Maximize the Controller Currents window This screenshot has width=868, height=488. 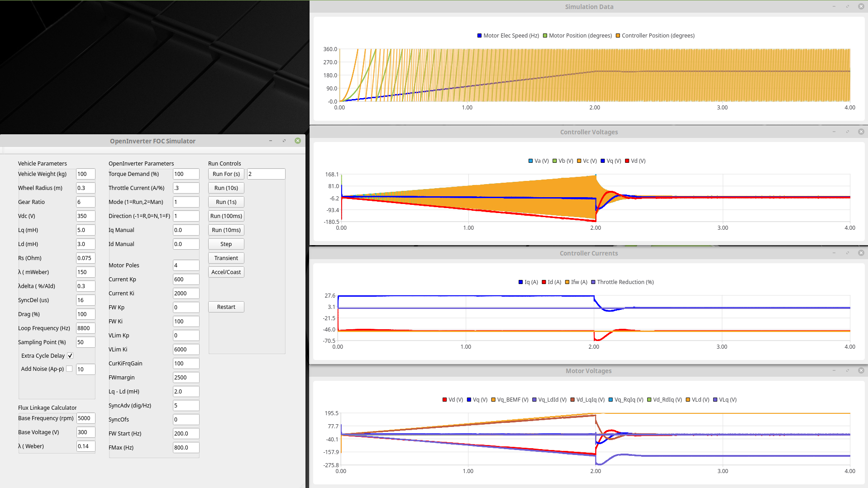pyautogui.click(x=847, y=253)
